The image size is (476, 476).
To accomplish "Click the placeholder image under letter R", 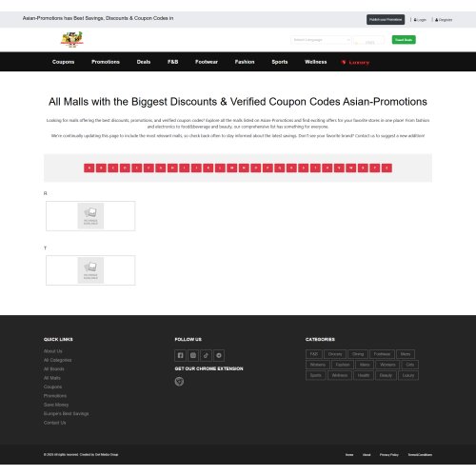I will click(x=90, y=216).
